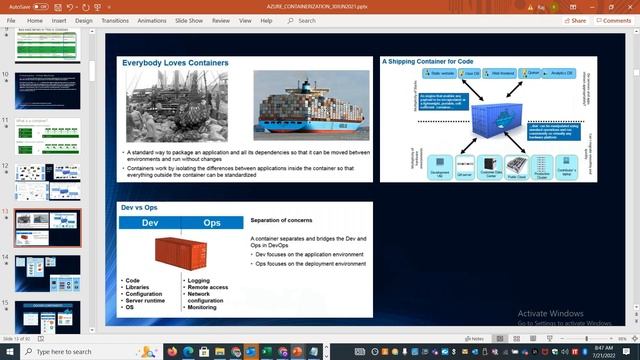The height and width of the screenshot is (360, 640).
Task: Switch to the Insert tab
Action: click(59, 20)
